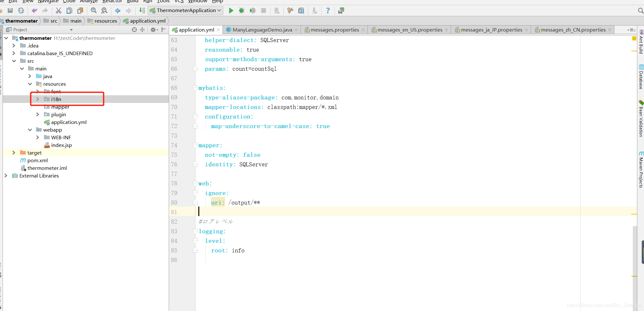Switch to messages_zh_CN.properties tab

(x=573, y=30)
